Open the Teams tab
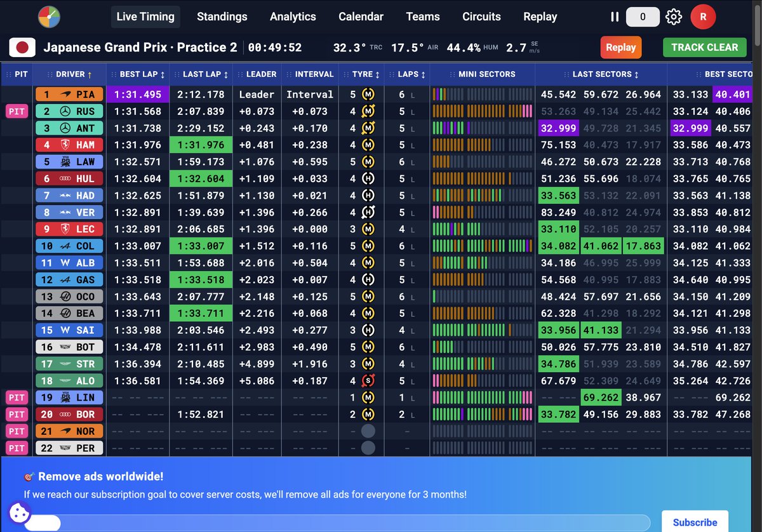This screenshot has height=532, width=762. coord(423,17)
